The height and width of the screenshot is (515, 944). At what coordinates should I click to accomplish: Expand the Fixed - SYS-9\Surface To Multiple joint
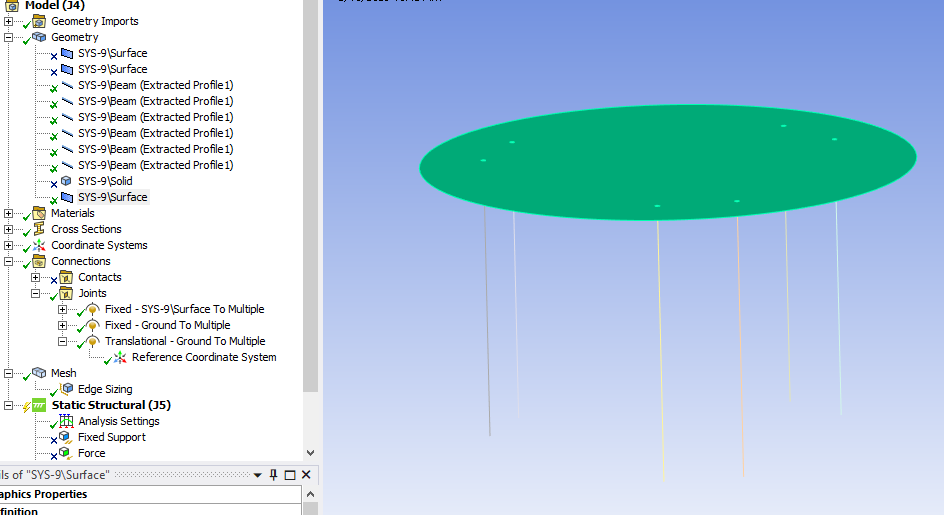click(62, 310)
